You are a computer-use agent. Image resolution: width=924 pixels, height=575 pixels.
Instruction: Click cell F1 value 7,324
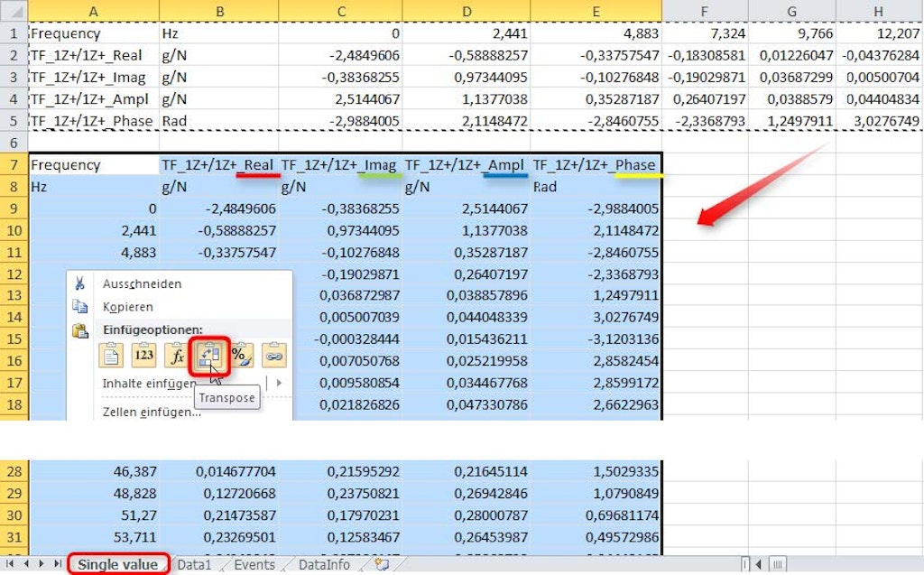tap(706, 33)
